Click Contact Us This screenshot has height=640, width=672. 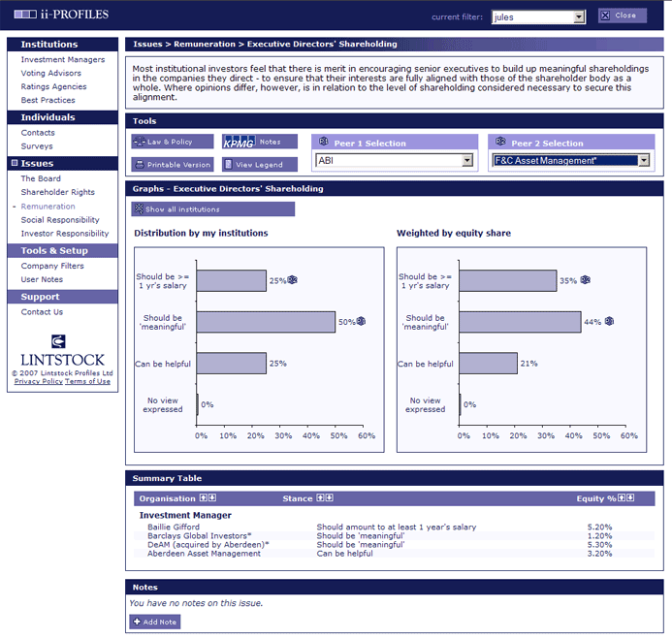[x=42, y=312]
